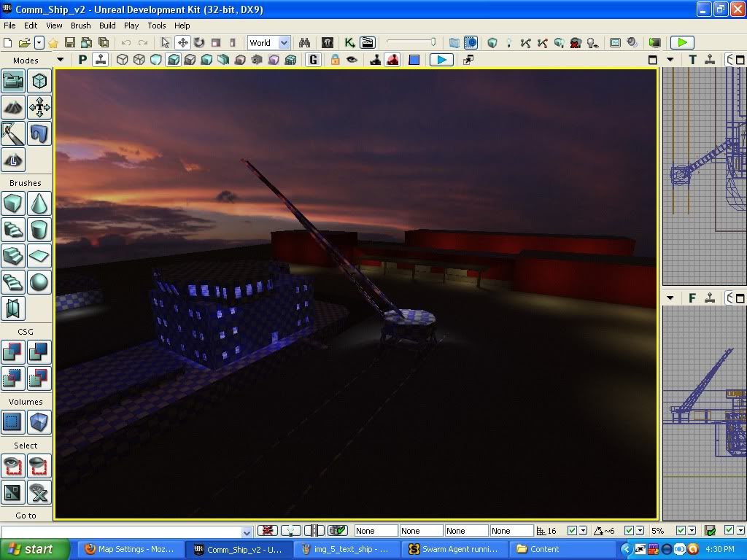Open the Edit menu
Image resolution: width=747 pixels, height=560 pixels.
(x=31, y=26)
